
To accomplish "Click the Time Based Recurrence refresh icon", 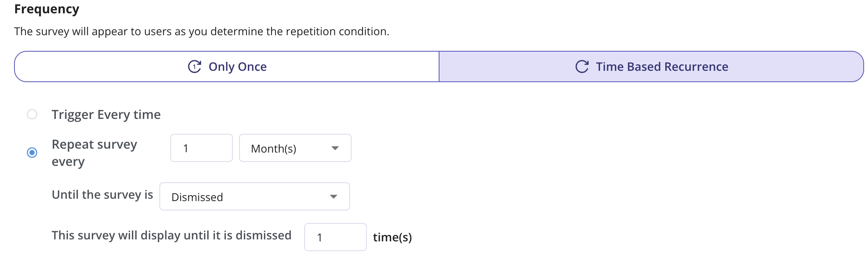I will point(582,66).
